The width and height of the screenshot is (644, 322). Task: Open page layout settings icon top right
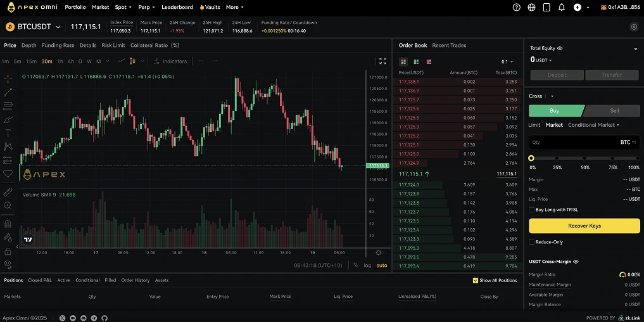(634, 27)
